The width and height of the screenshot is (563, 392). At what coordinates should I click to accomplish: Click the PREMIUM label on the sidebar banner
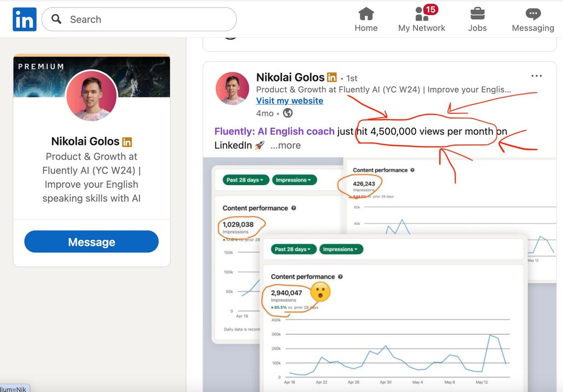(x=41, y=67)
